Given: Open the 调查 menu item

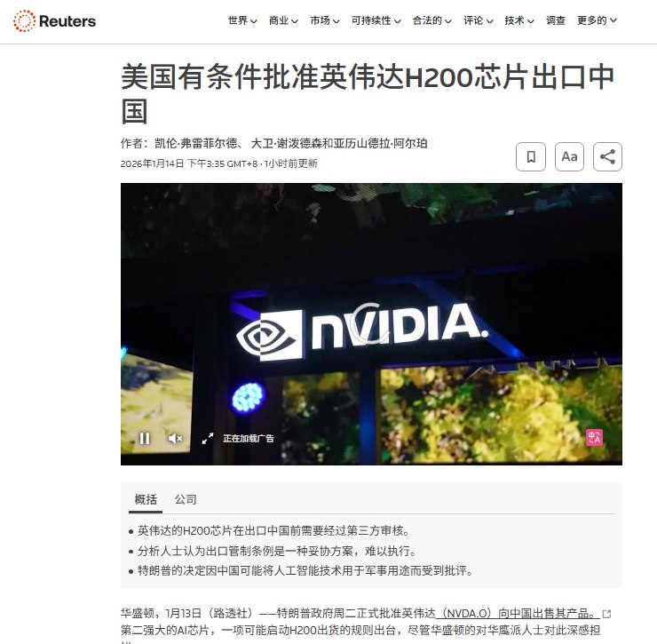Looking at the screenshot, I should [x=556, y=20].
